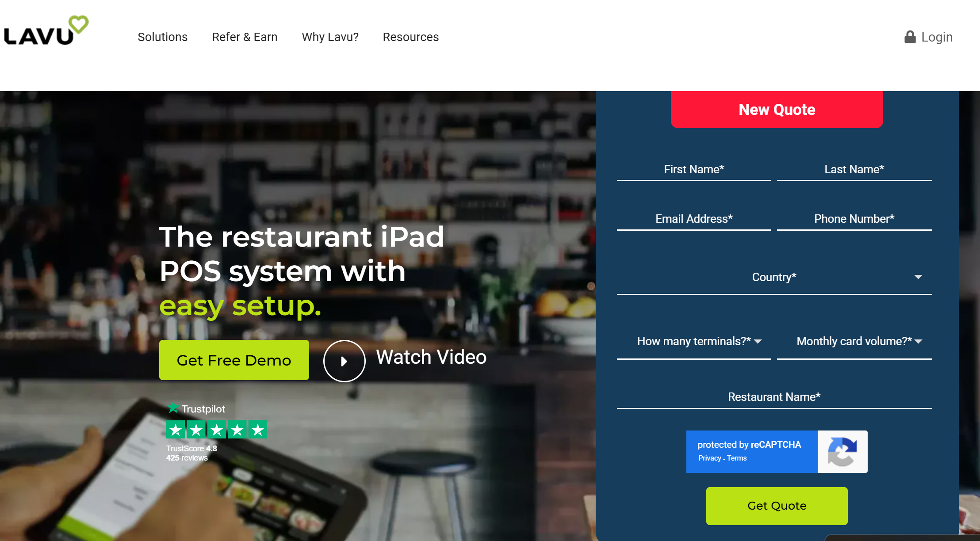This screenshot has height=541, width=980.
Task: Open the Why Lavu? menu
Action: click(330, 37)
